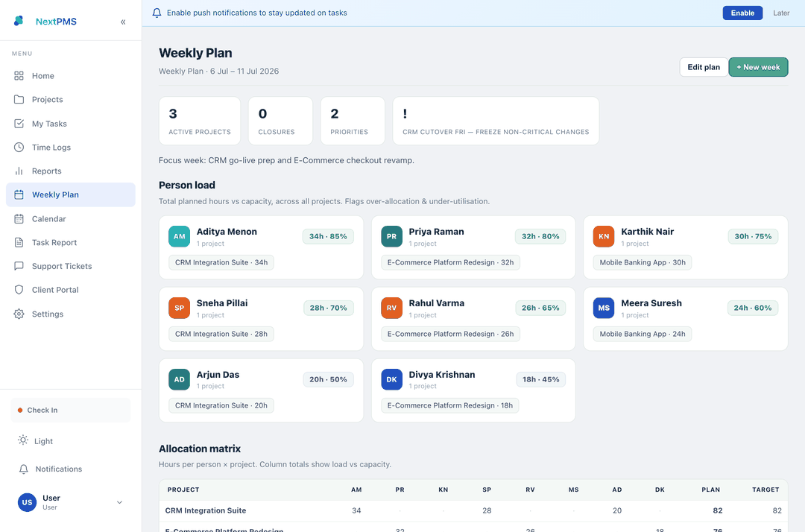Screen dimensions: 805x532
Task: Click the Active Projects stat card
Action: [200, 121]
